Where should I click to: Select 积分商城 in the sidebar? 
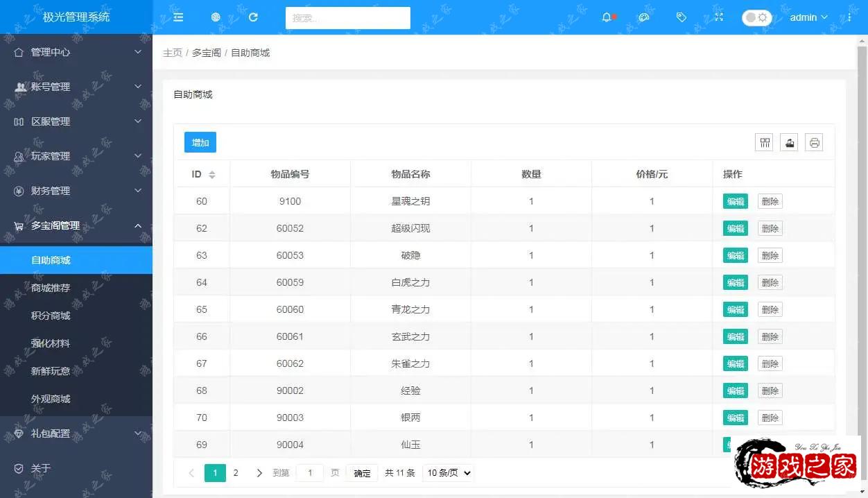51,316
